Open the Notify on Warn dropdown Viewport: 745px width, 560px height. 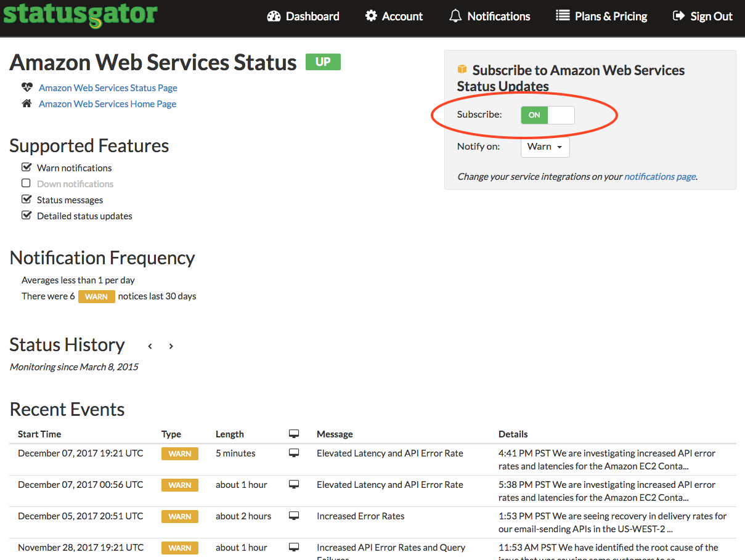pyautogui.click(x=545, y=147)
